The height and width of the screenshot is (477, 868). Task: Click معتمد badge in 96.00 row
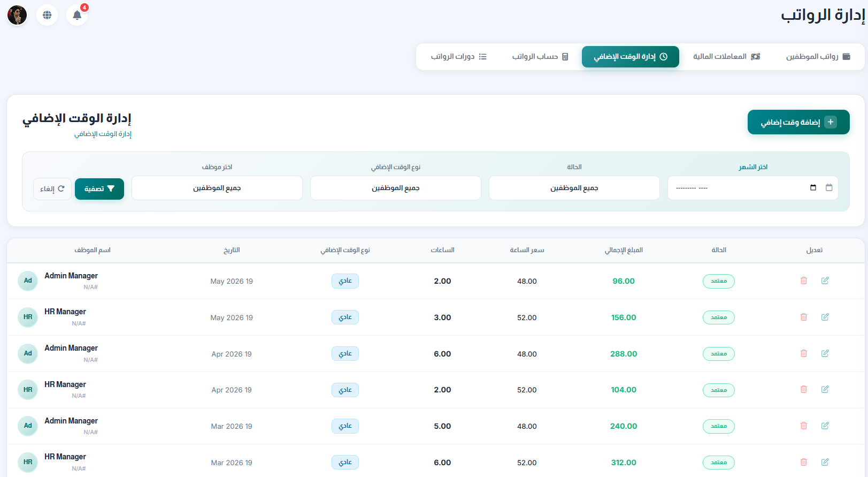pyautogui.click(x=719, y=281)
